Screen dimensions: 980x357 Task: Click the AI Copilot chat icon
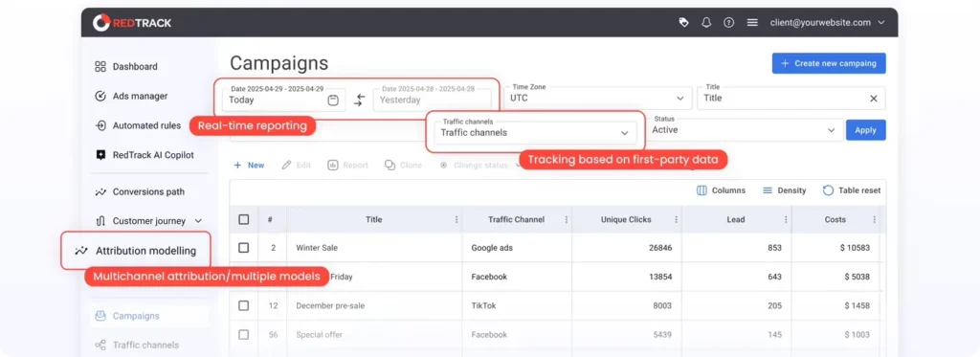click(x=100, y=155)
